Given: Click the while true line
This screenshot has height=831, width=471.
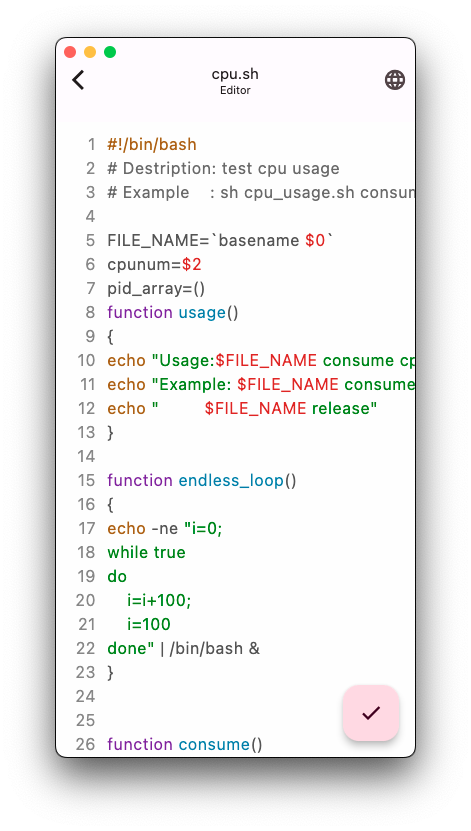Looking at the screenshot, I should pyautogui.click(x=146, y=552).
